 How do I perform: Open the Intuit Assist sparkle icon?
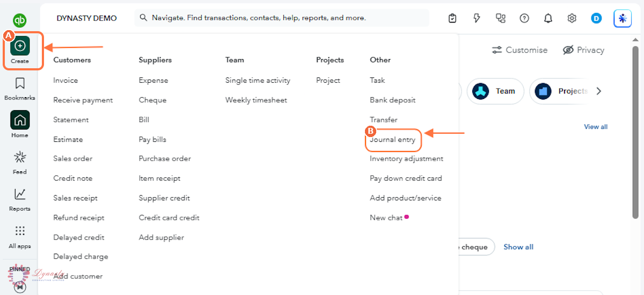click(x=623, y=18)
